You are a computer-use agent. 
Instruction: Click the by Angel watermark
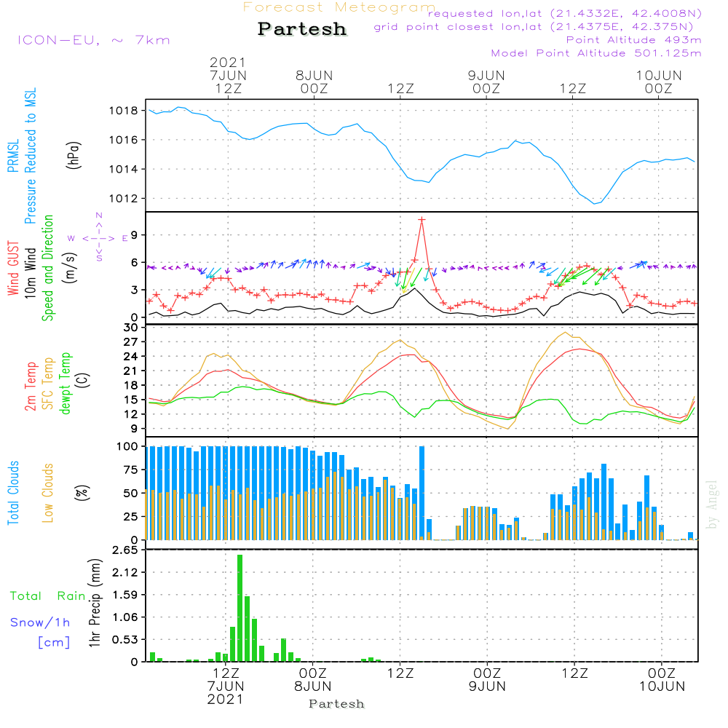[712, 505]
